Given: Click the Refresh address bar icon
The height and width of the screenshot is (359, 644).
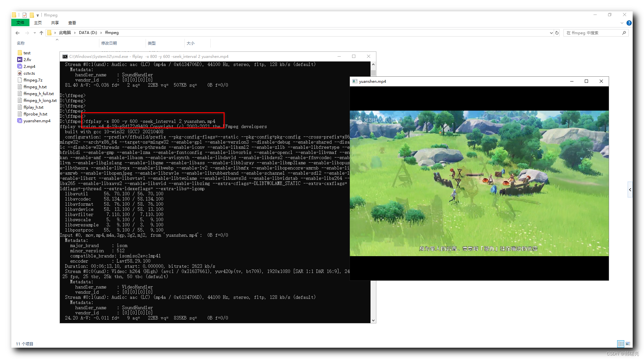Looking at the screenshot, I should click(x=557, y=33).
